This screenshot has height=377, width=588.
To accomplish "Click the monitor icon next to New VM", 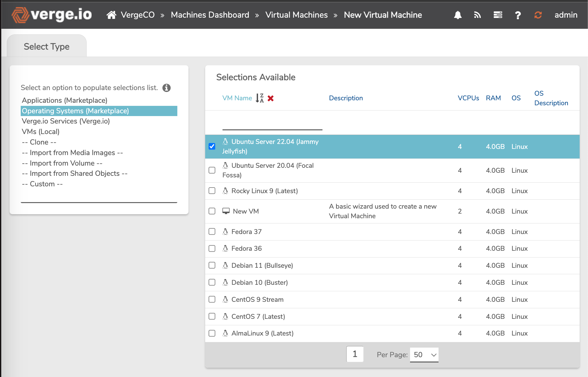I will click(x=226, y=211).
